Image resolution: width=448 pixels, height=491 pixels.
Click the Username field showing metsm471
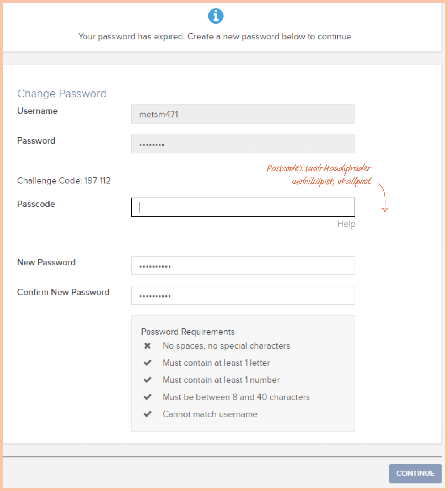coord(243,114)
